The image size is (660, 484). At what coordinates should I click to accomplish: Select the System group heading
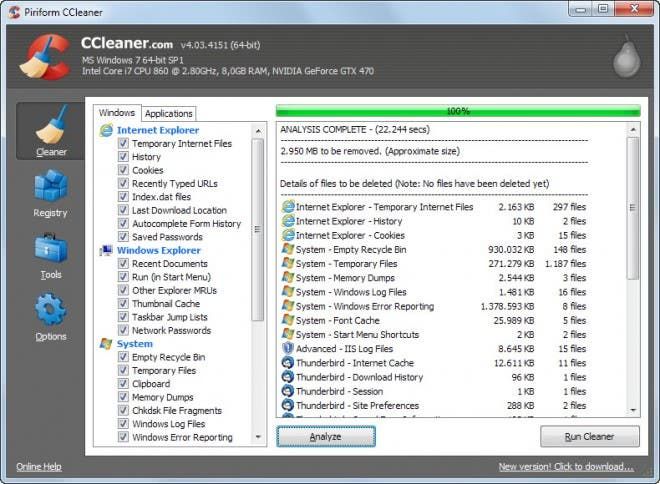pos(135,344)
